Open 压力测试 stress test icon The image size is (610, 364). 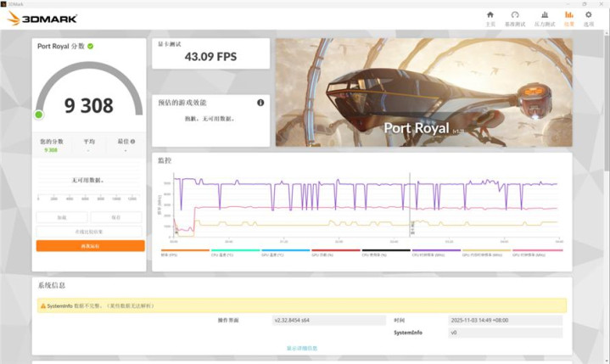545,17
